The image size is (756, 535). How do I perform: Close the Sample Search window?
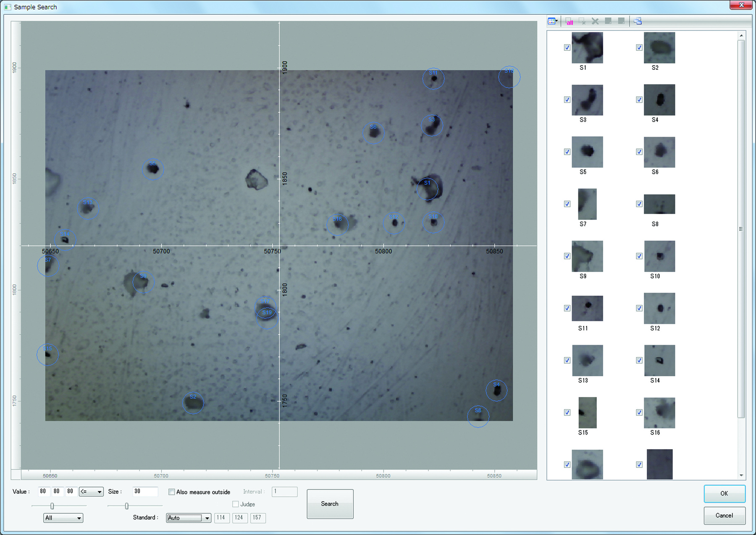pyautogui.click(x=741, y=5)
